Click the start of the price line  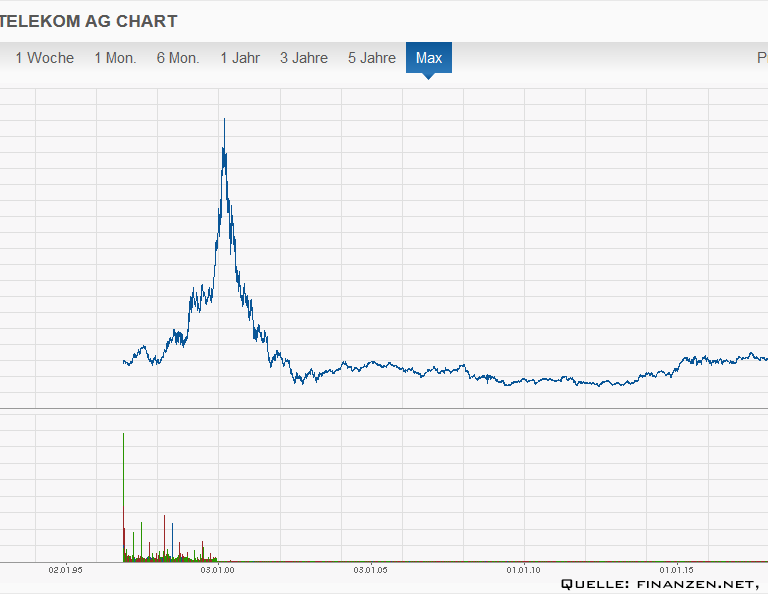tap(124, 362)
